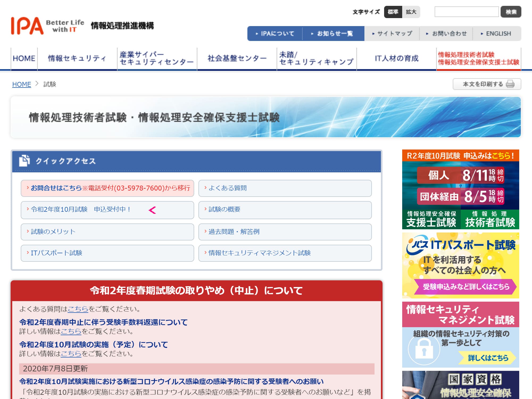The image size is (532, 399).
Task: Click the 個人 8/11 deadline label
Action: click(460, 175)
